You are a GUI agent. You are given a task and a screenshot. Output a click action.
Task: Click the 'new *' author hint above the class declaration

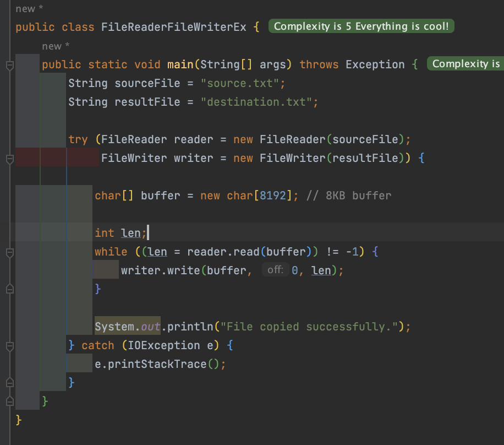pos(29,9)
